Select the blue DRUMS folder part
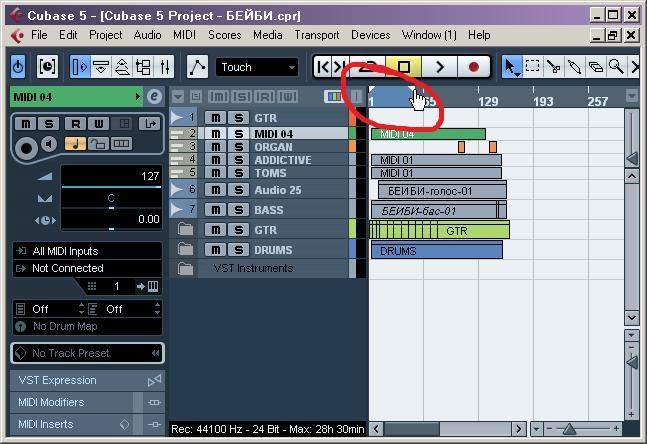The image size is (647, 444). click(437, 250)
